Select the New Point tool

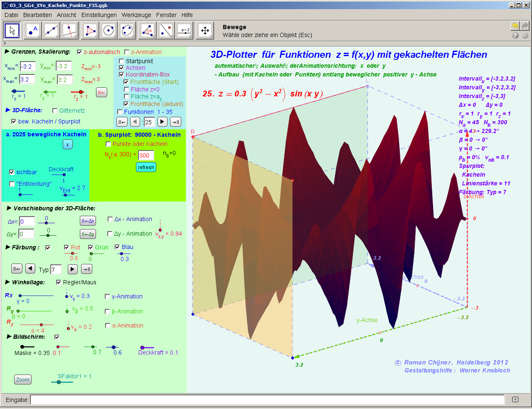(x=32, y=30)
